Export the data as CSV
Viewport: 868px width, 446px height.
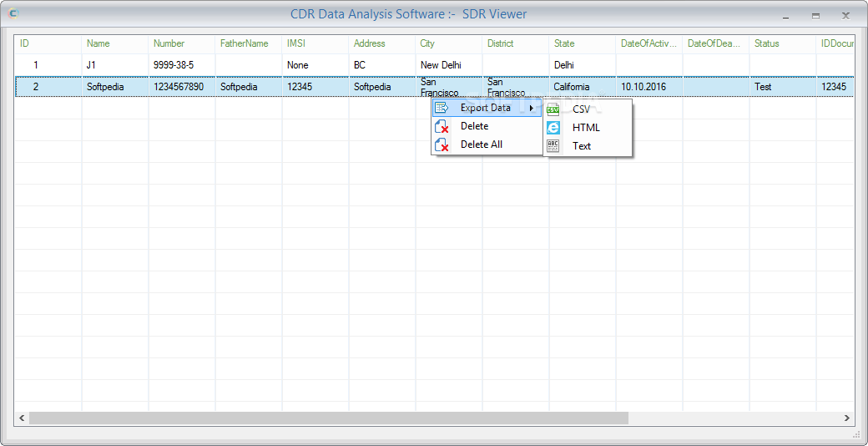[588, 109]
